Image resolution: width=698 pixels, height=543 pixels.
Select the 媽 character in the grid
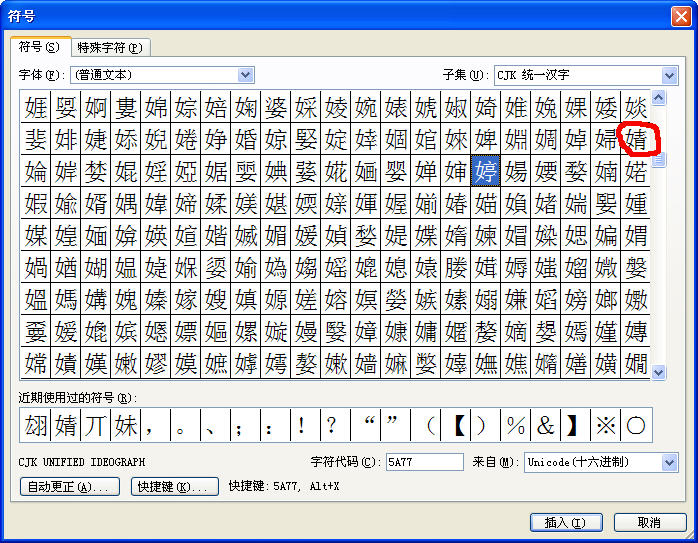66,299
